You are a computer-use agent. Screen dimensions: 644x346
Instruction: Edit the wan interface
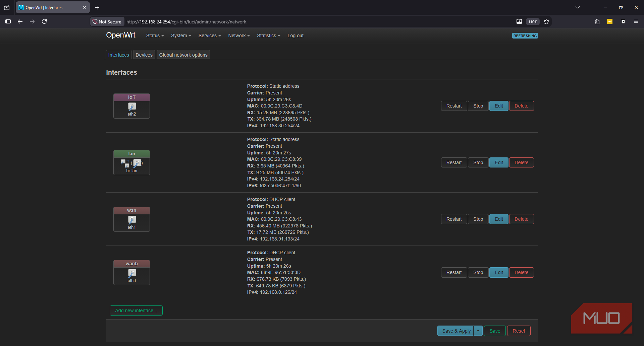coord(499,219)
